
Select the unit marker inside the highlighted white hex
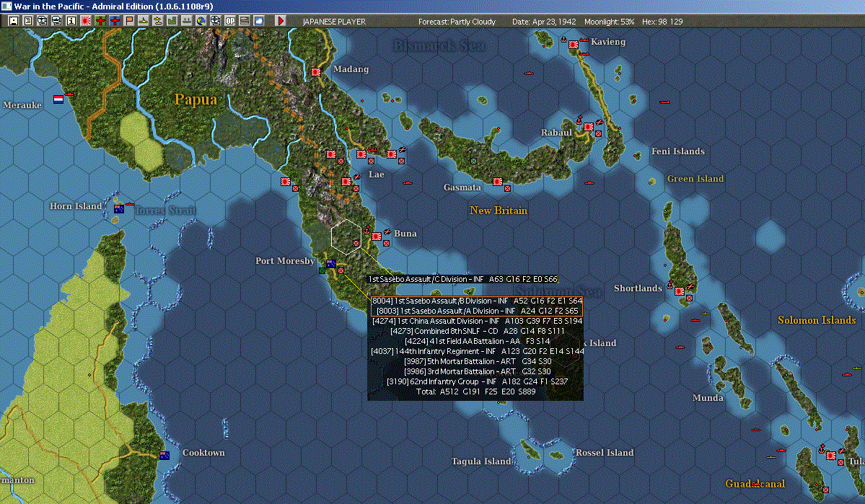tap(356, 243)
